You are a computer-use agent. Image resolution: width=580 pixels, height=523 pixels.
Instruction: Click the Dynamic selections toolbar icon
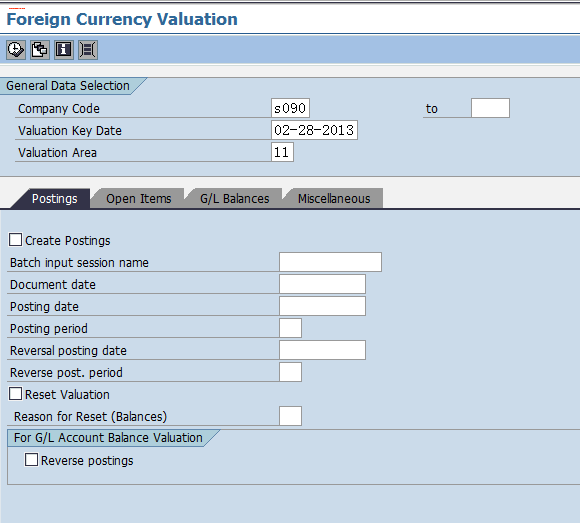(x=88, y=50)
